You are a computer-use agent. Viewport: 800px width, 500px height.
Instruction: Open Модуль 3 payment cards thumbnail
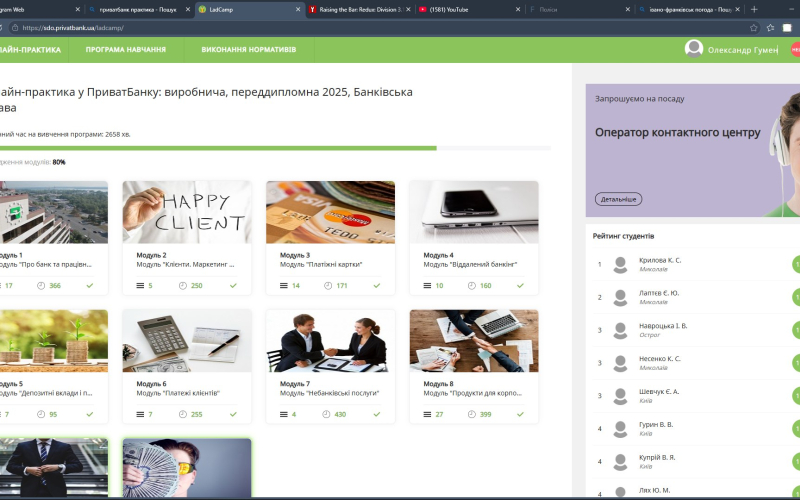[330, 212]
